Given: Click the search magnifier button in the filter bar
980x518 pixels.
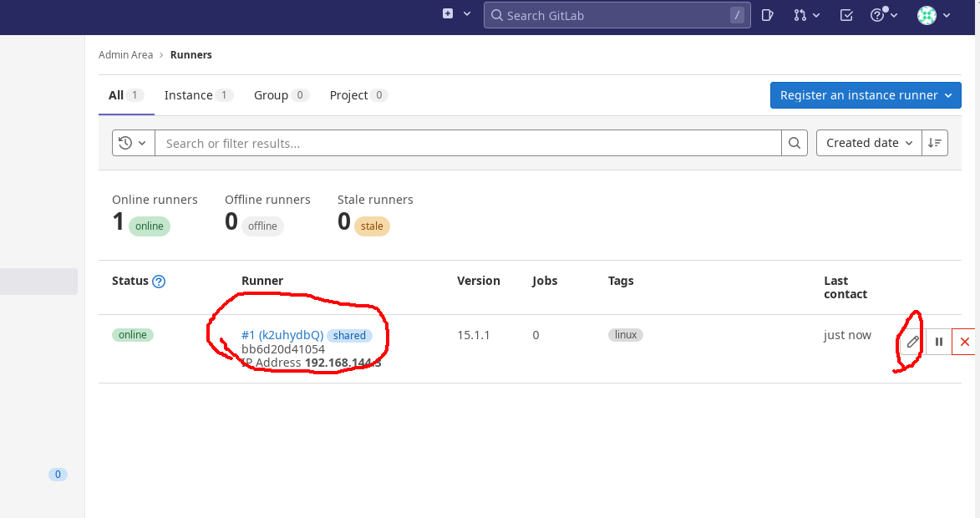Looking at the screenshot, I should 795,143.
